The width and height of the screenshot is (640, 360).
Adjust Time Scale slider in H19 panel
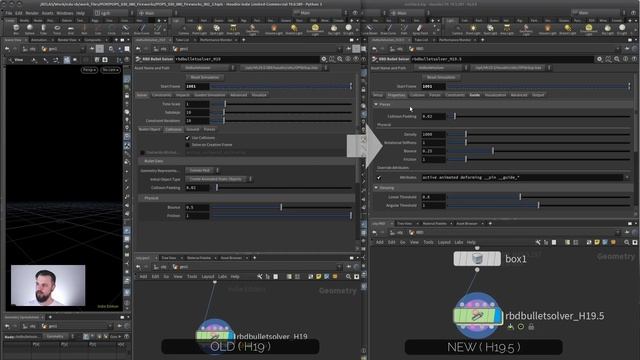pos(281,104)
